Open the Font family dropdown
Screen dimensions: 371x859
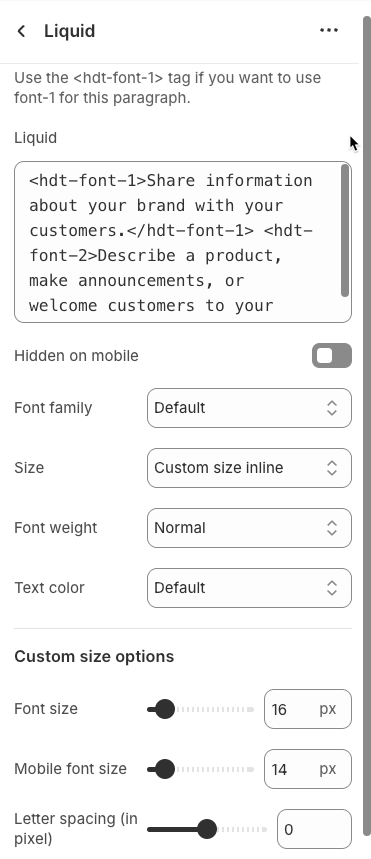click(249, 408)
